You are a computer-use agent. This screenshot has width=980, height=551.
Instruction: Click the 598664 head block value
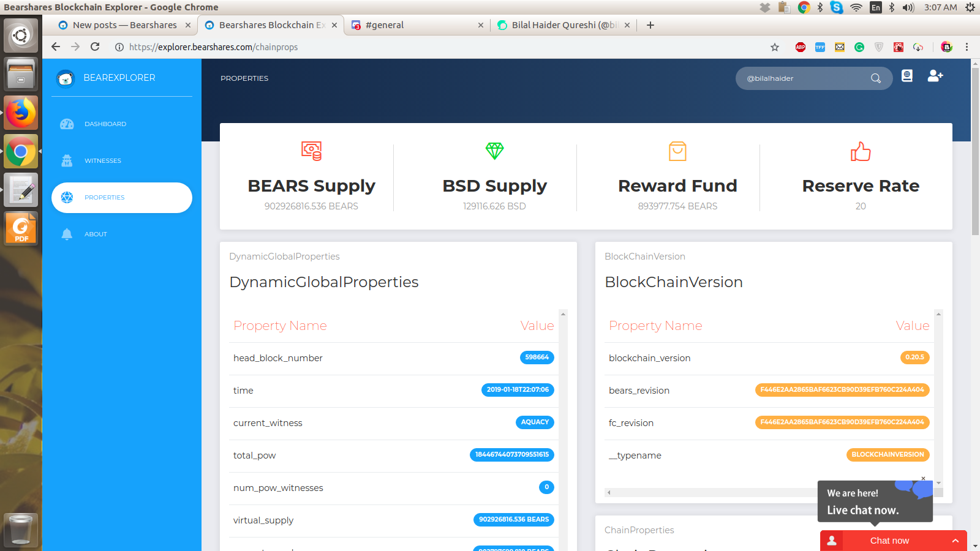coord(537,358)
